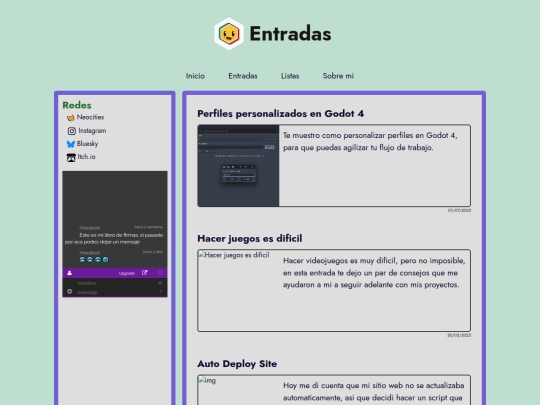Click the send message arrow

point(161,292)
